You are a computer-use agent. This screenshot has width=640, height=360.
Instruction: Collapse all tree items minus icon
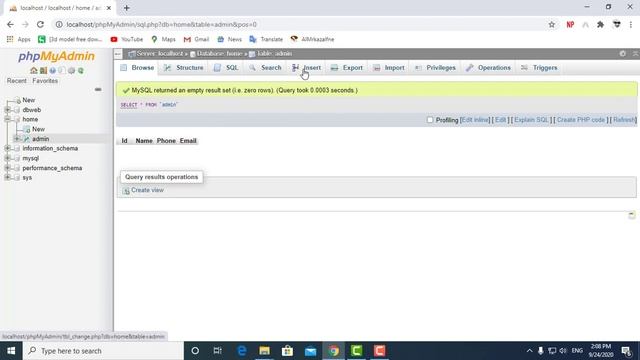(98, 89)
